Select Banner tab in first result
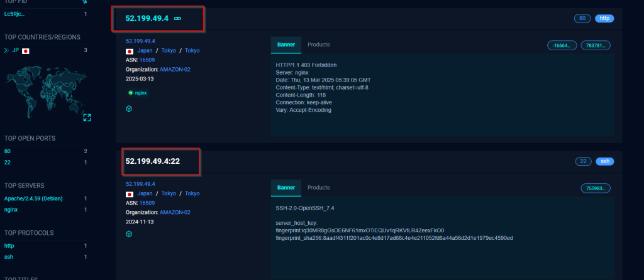The image size is (644, 280). click(x=286, y=45)
